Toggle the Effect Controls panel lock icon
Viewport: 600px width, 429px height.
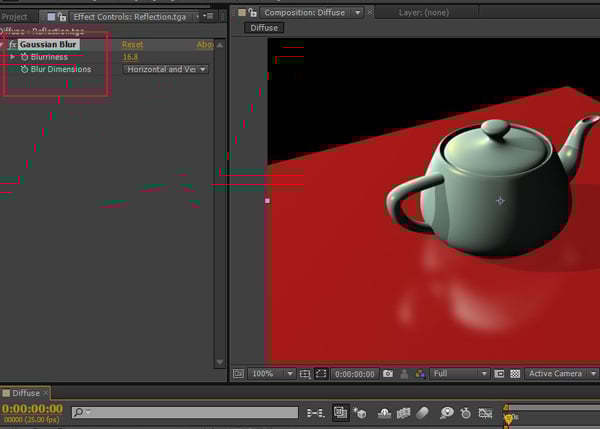[62, 16]
